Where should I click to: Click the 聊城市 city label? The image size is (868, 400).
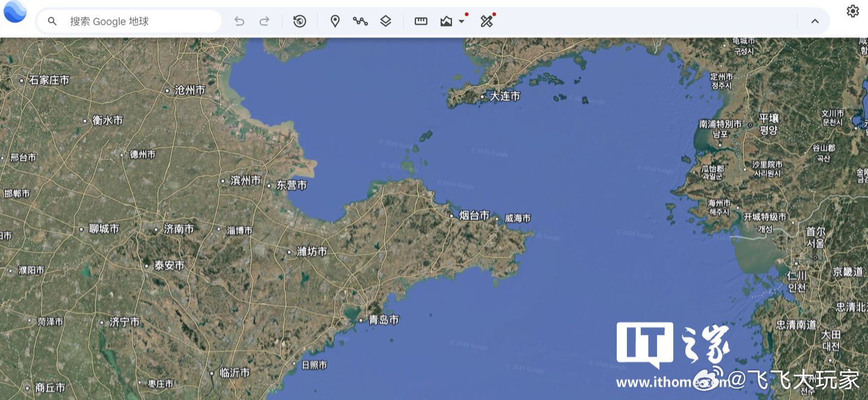pos(104,229)
